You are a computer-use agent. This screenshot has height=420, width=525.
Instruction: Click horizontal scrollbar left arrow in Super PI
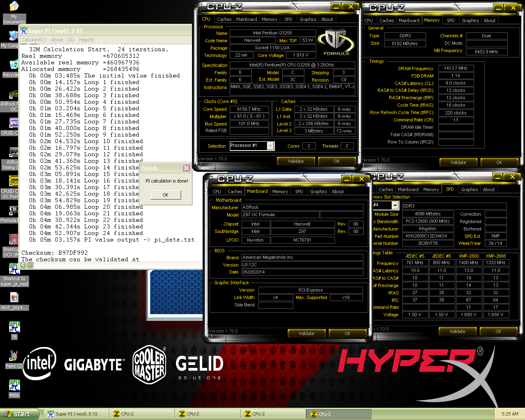tap(23, 265)
